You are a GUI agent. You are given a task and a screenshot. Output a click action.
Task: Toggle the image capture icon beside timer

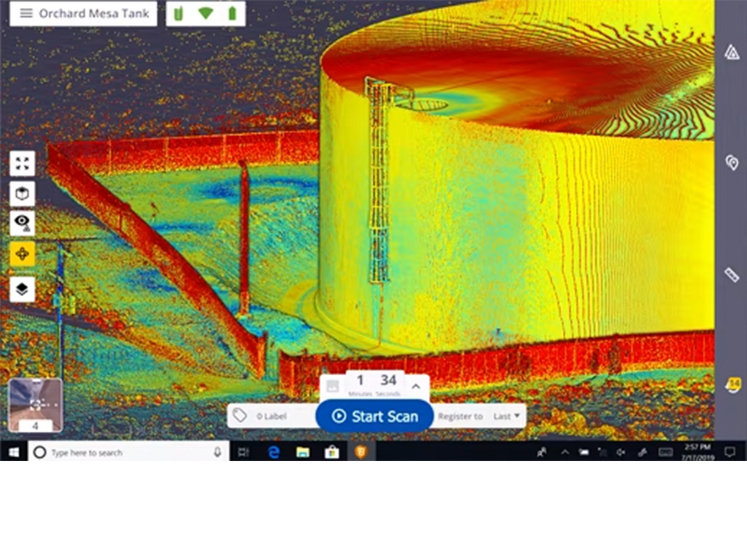(332, 386)
